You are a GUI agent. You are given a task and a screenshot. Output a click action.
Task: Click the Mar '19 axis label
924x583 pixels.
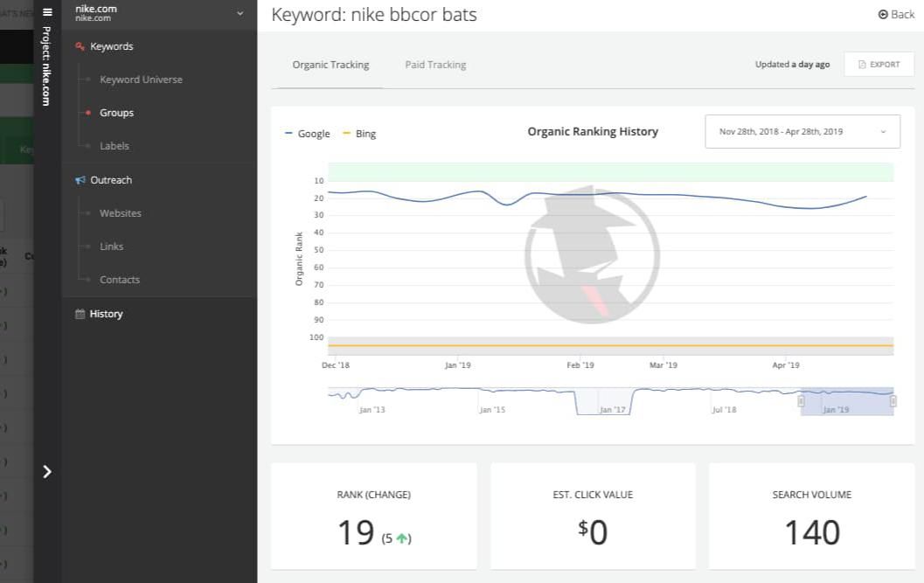pos(663,364)
